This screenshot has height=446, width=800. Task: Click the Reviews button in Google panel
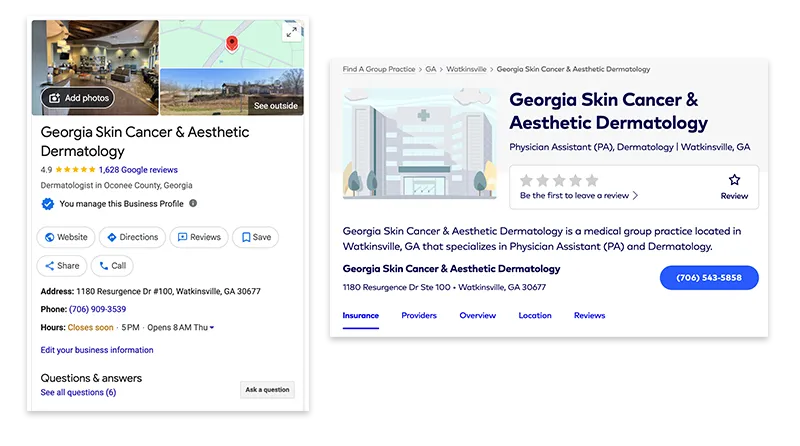pyautogui.click(x=199, y=237)
